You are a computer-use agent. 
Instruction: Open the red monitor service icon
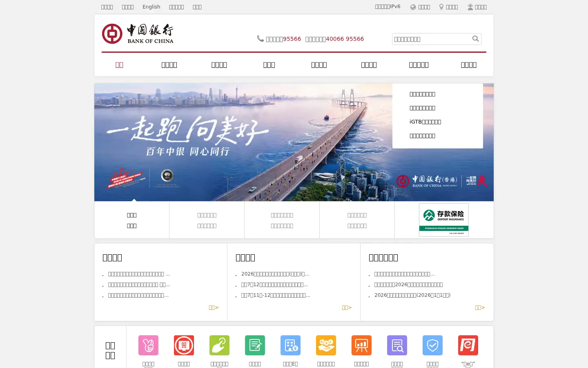(x=184, y=346)
